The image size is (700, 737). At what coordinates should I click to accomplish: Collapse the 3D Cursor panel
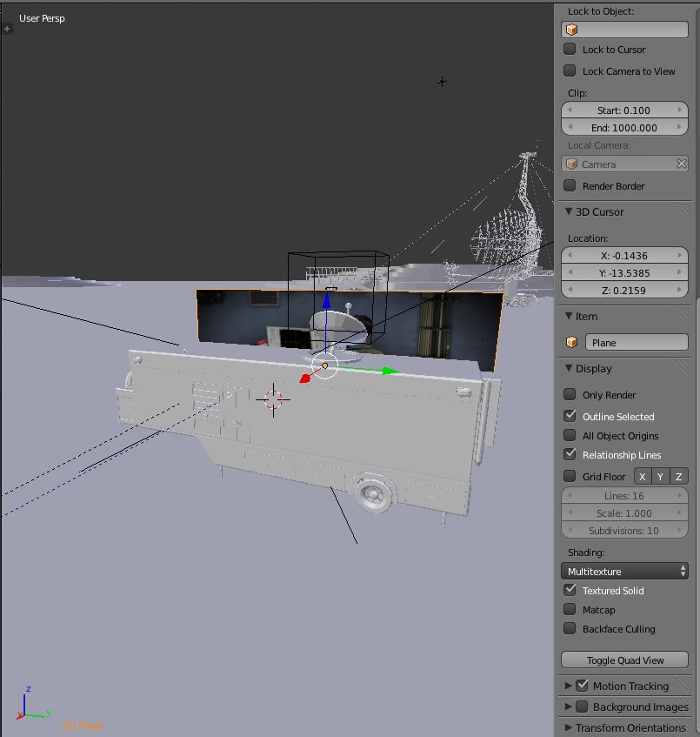569,211
